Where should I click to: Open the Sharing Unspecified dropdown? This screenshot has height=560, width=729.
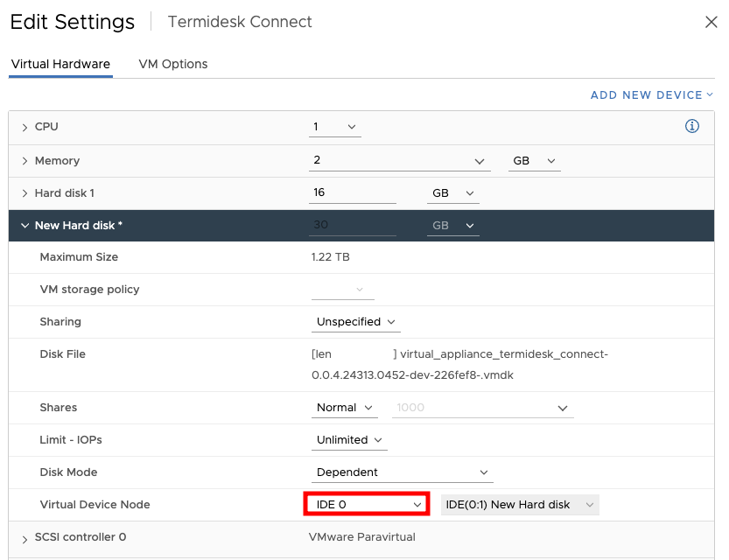pyautogui.click(x=356, y=322)
